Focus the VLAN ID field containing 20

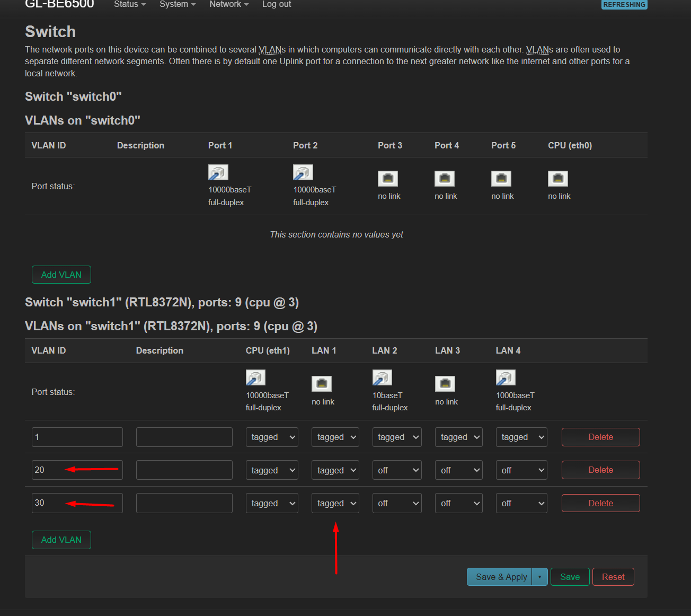pyautogui.click(x=77, y=470)
